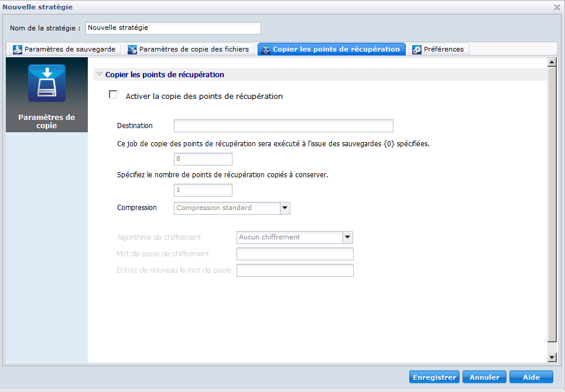
Task: Enable Activer la copie des points de récupération
Action: (x=113, y=95)
